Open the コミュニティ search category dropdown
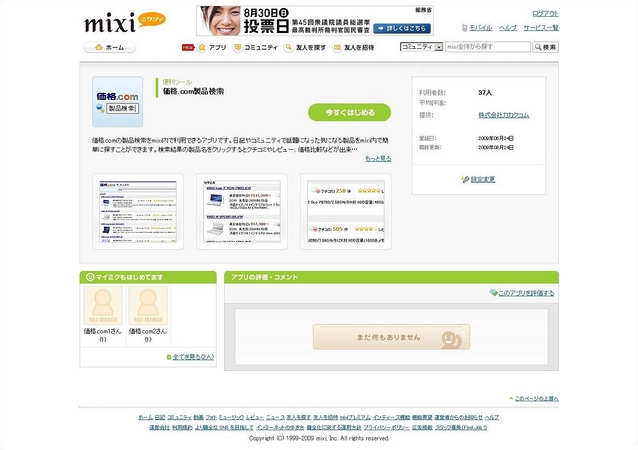This screenshot has height=450, width=638. 420,47
